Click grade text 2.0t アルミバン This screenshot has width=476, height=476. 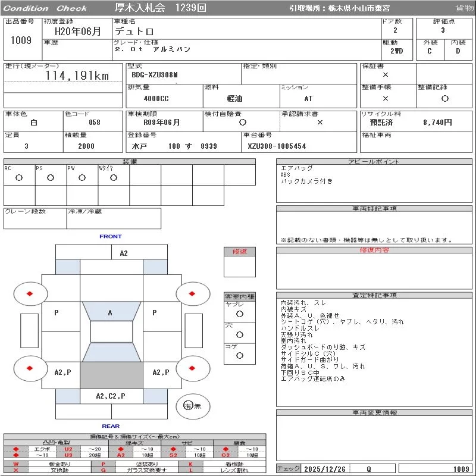[152, 49]
